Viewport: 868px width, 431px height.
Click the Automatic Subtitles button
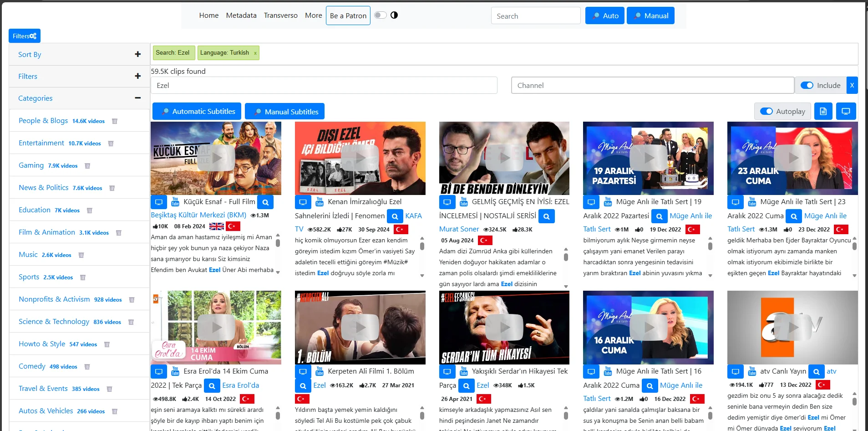point(197,112)
